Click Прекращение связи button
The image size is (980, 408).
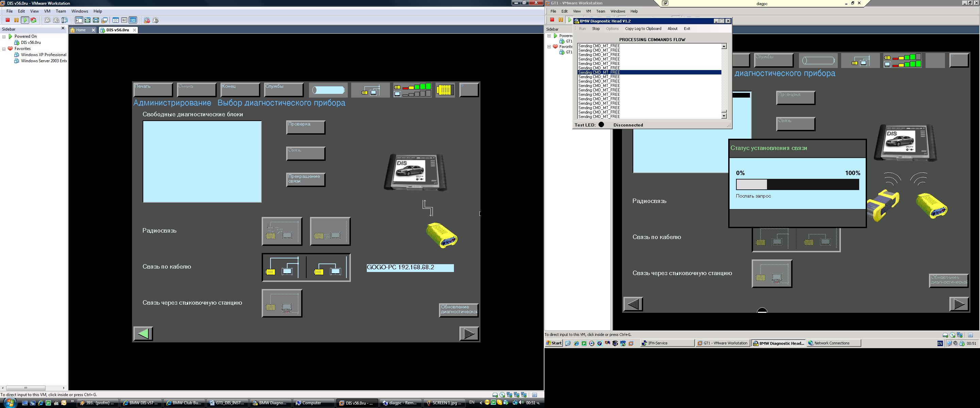pos(306,180)
